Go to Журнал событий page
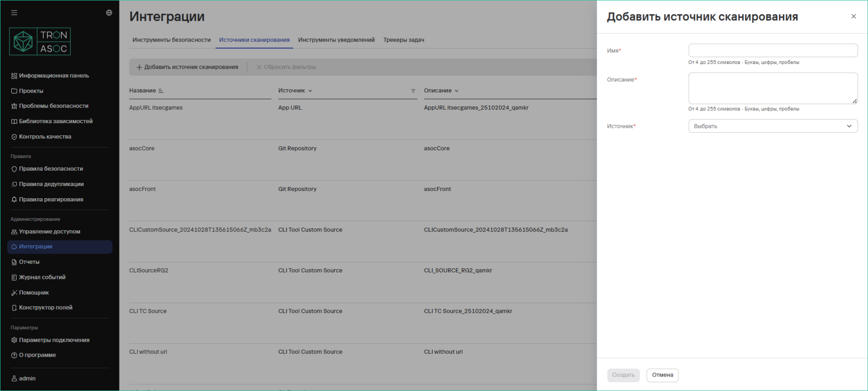868x391 pixels. tap(42, 277)
